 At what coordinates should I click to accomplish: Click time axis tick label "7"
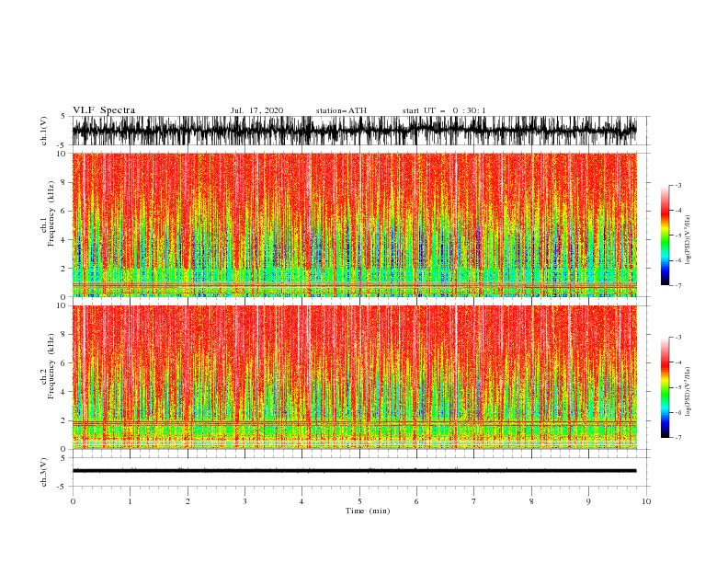tap(474, 501)
